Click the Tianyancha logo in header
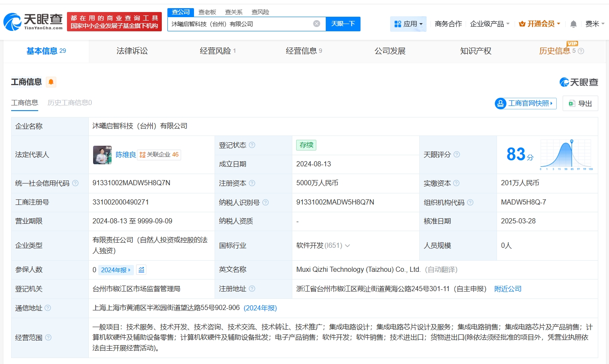 [33, 21]
